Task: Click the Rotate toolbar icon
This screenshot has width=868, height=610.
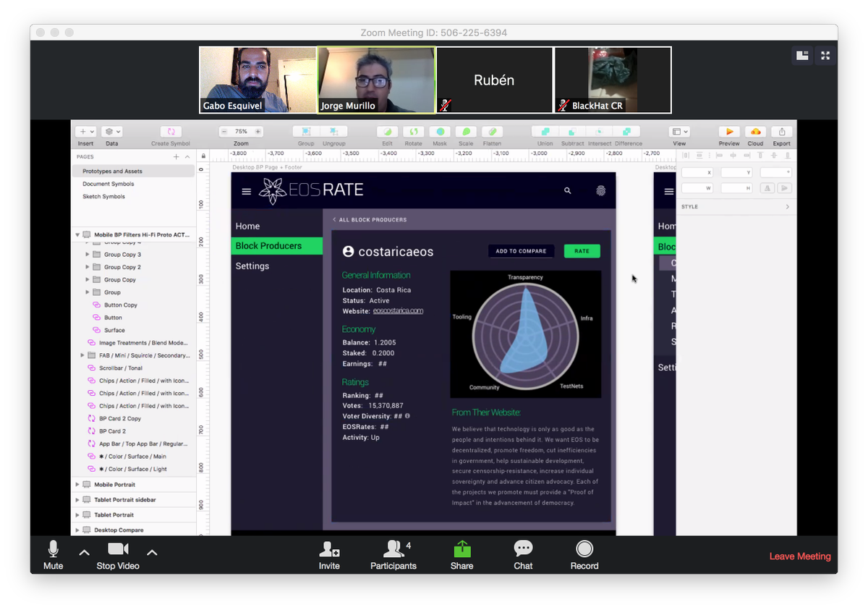Action: pyautogui.click(x=413, y=132)
